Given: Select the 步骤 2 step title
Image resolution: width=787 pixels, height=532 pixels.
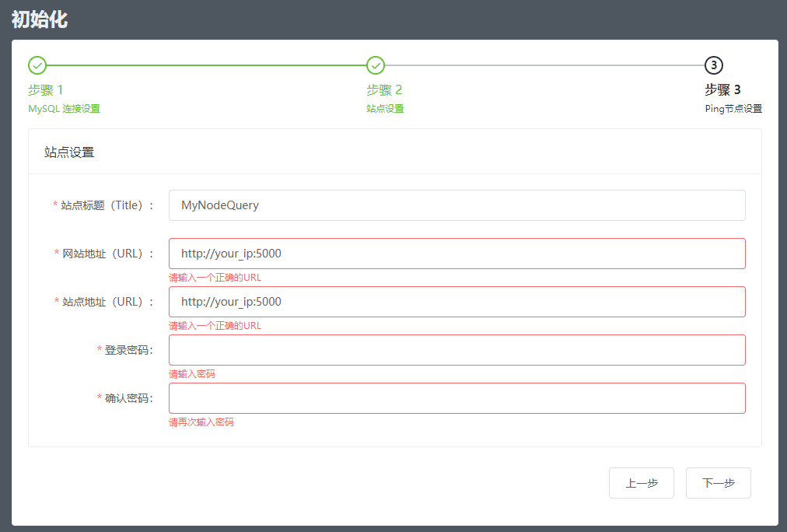Looking at the screenshot, I should [384, 89].
